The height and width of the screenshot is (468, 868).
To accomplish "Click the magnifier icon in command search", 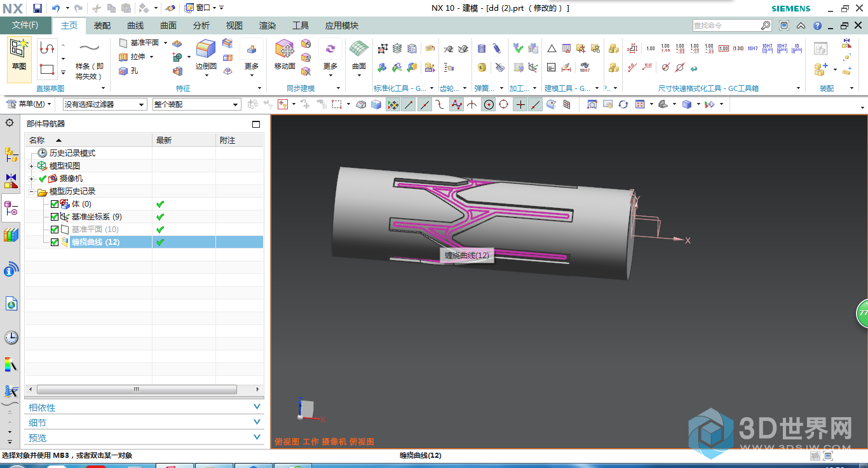I will (x=766, y=25).
